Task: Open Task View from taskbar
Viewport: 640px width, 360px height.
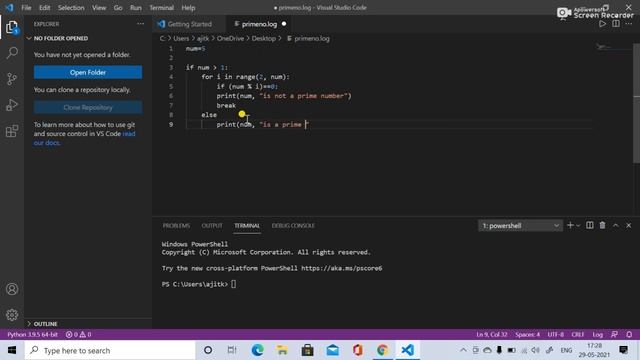Action: (232, 350)
